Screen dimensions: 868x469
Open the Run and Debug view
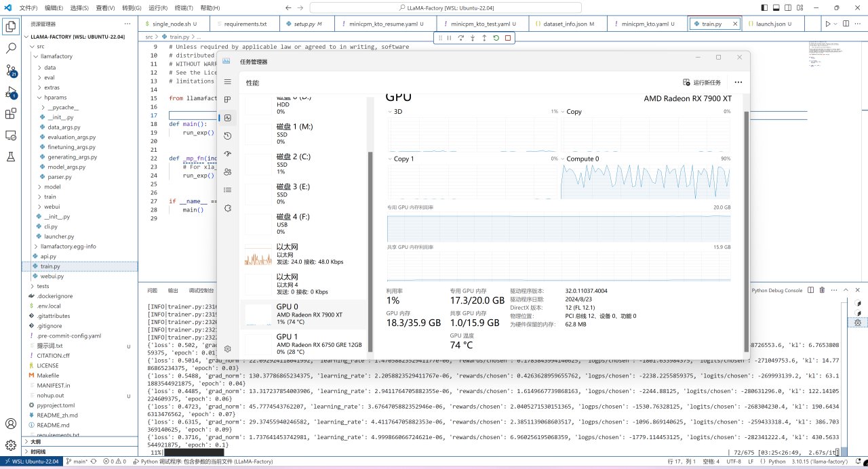pyautogui.click(x=11, y=91)
